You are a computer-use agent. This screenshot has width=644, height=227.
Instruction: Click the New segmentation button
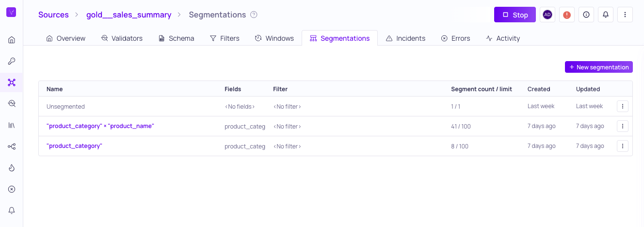598,67
